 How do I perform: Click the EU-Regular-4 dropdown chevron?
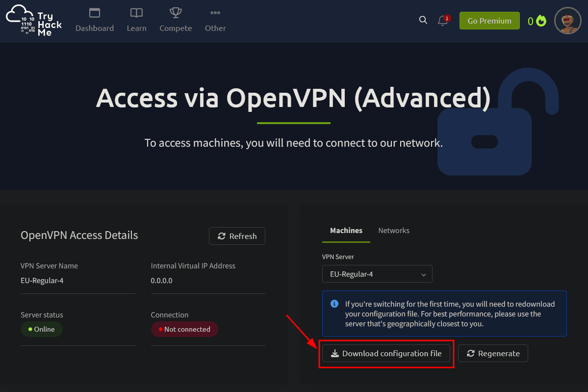click(424, 275)
